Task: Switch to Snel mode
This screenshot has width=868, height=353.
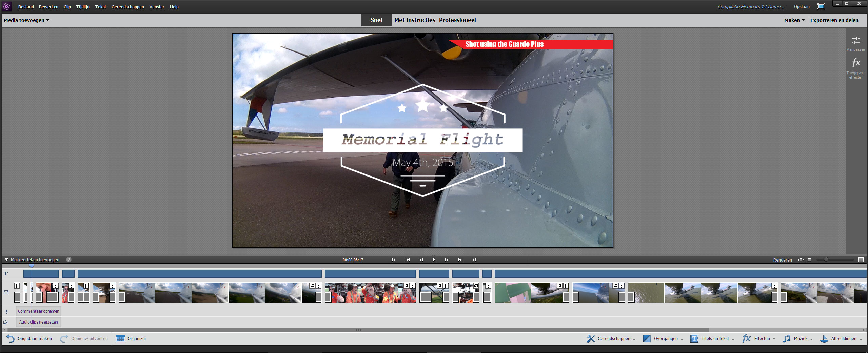Action: tap(376, 20)
